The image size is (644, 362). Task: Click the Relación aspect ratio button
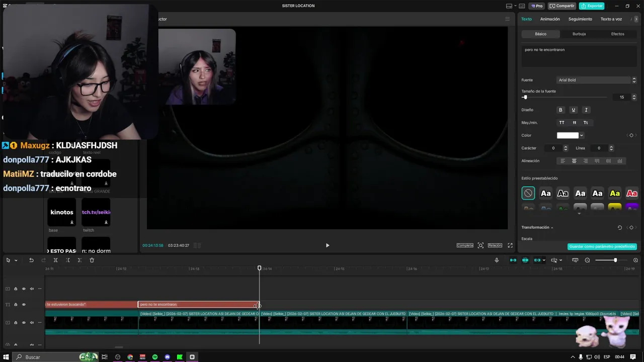(x=495, y=245)
